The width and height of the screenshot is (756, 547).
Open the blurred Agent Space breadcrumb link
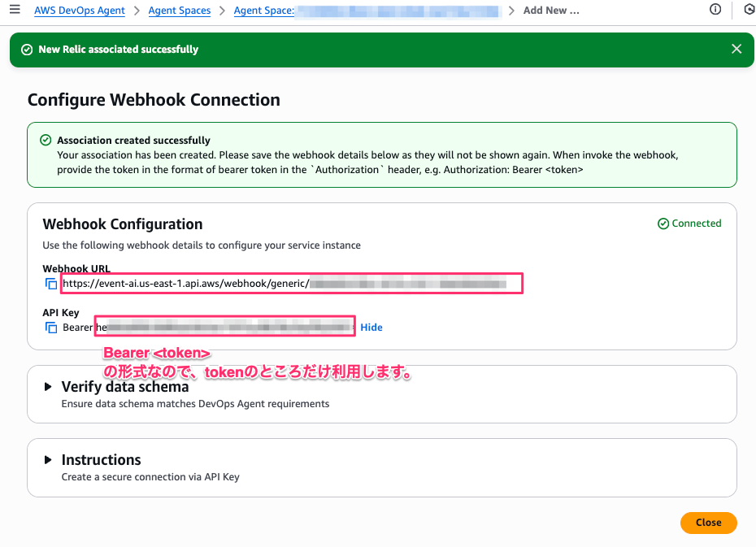click(366, 11)
